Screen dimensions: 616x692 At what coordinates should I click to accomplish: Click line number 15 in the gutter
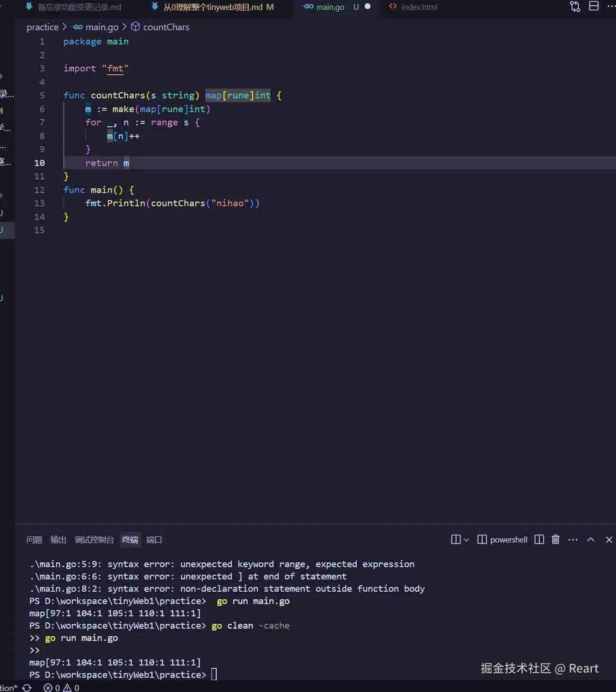(39, 230)
